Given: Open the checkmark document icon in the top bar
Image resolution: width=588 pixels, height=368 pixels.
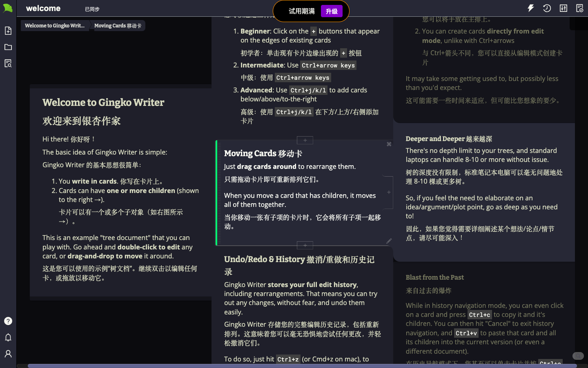Looking at the screenshot, I should coord(580,8).
